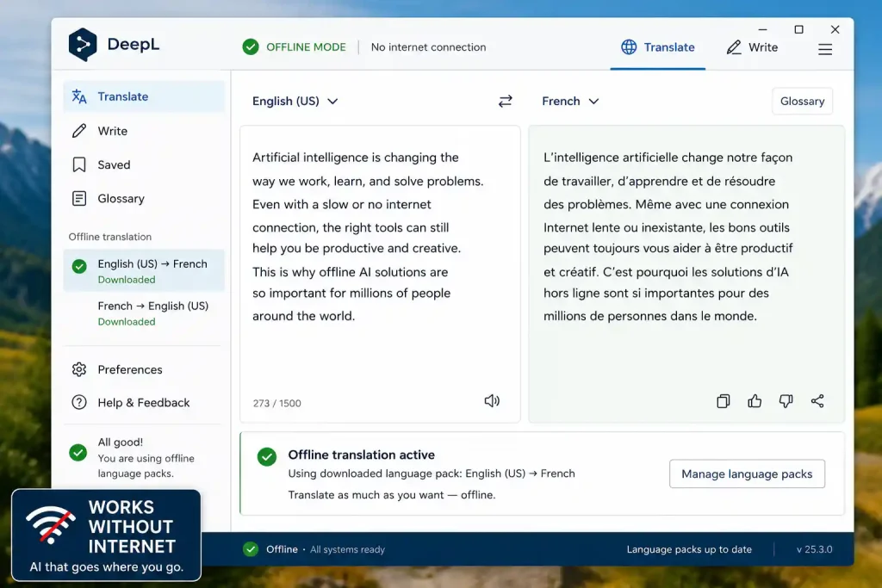Click 'Translate as much as you want — offline.' text

coord(392,495)
